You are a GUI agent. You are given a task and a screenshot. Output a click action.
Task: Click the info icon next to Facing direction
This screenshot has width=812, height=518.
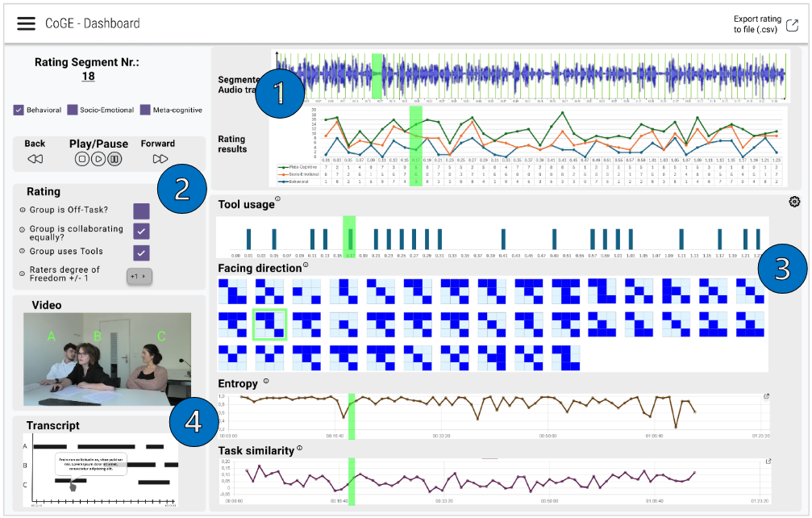306,265
